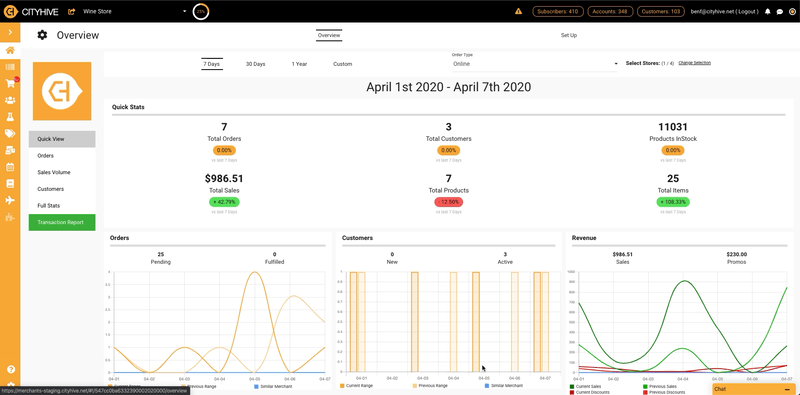Click the warning triangle alert icon

[518, 11]
